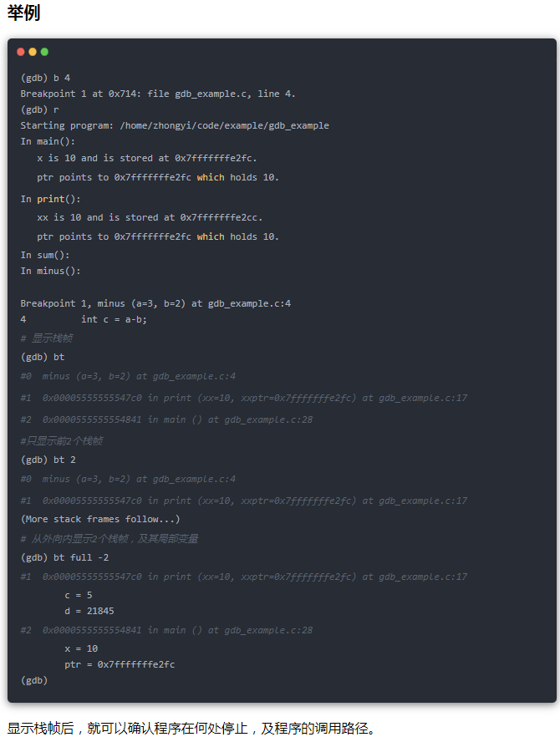Screen dimensions: 560x737
Task: Click the highlighted 'print' keyword in 'In print():'
Action: [51, 199]
